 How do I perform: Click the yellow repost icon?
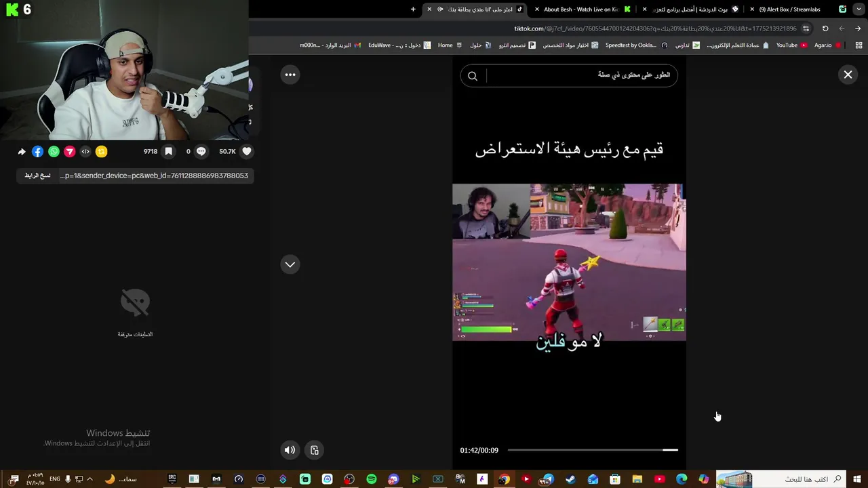(x=101, y=152)
